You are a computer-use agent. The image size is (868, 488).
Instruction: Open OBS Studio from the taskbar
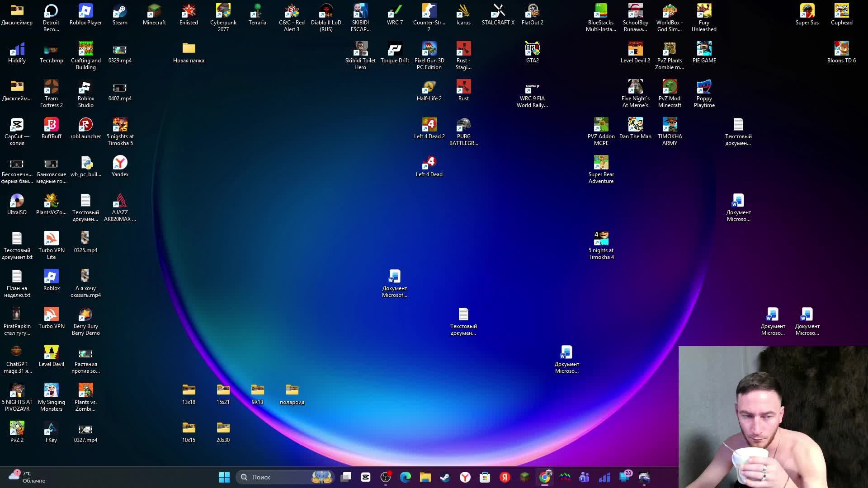pos(386,477)
